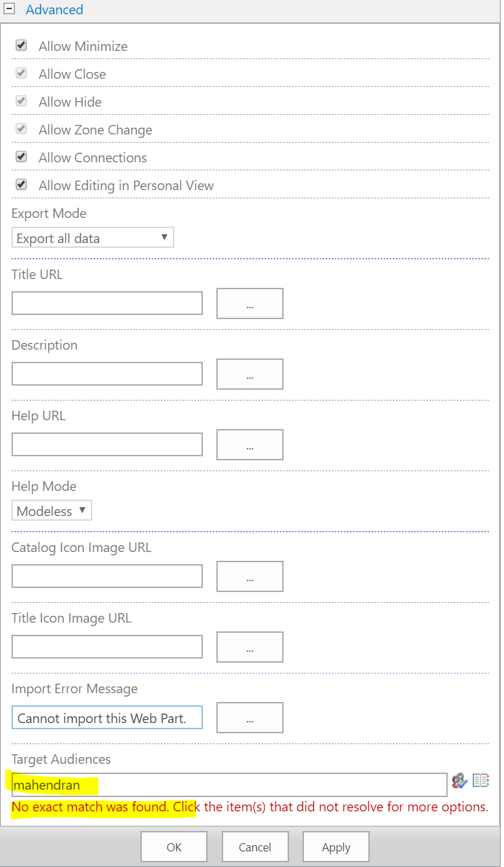The height and width of the screenshot is (867, 504).
Task: Click the builder button next to Title URL
Action: coord(250,303)
